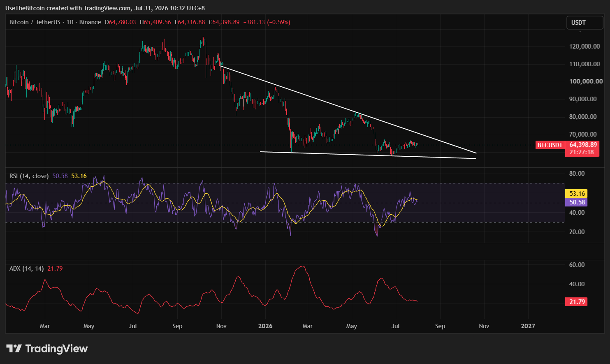This screenshot has width=610, height=364.
Task: Click the red 21.79 ADX axis tag
Action: 577,302
